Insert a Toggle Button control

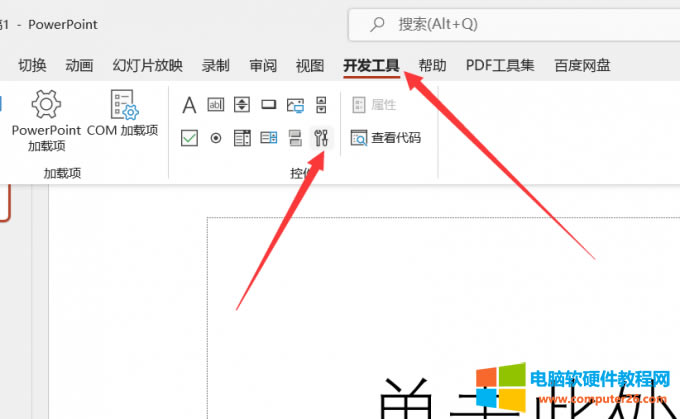coord(295,138)
